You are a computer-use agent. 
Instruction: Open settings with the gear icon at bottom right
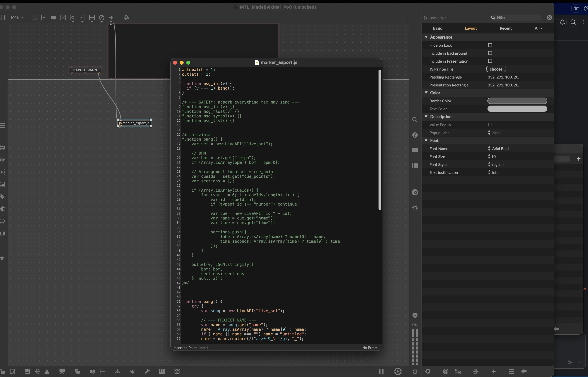coord(428,371)
